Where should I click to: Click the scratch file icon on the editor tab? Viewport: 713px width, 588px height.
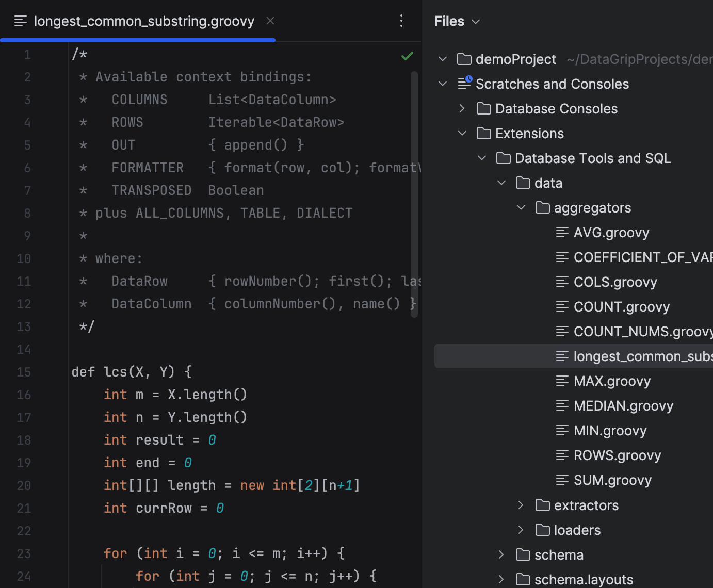tap(20, 21)
